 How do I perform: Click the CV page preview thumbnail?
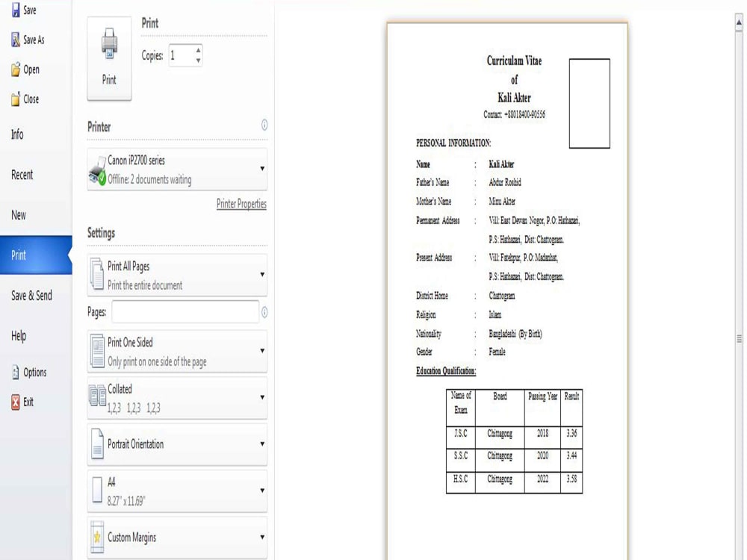pos(507,291)
